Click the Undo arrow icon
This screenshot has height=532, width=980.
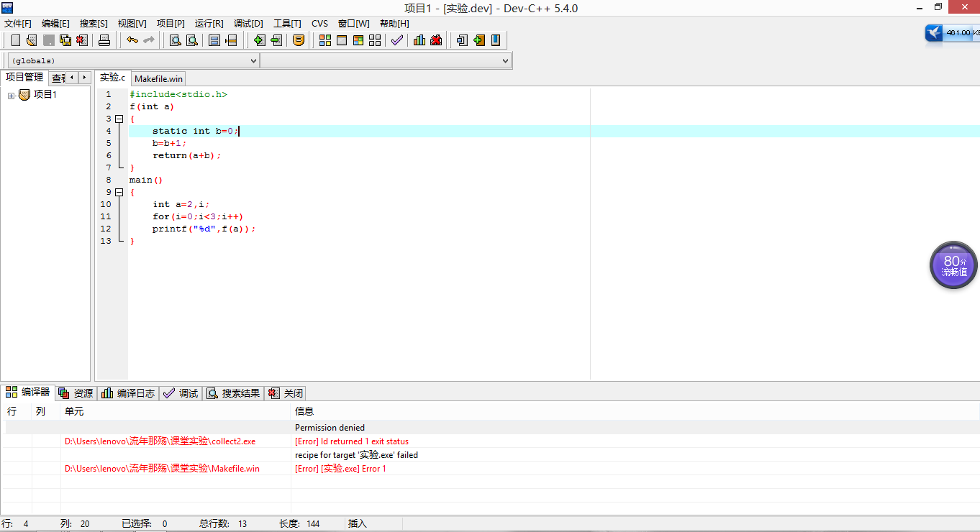[x=132, y=40]
